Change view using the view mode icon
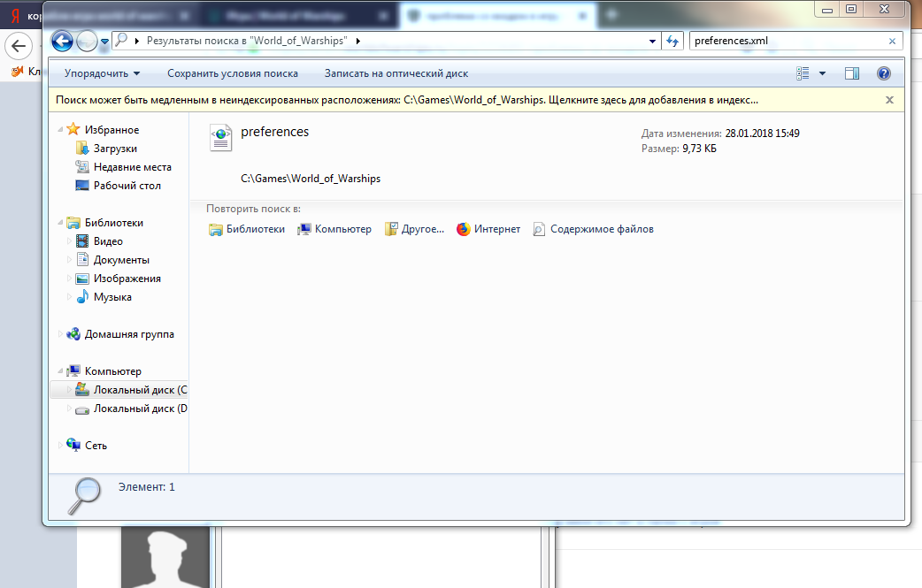This screenshot has height=588, width=922. coord(803,73)
